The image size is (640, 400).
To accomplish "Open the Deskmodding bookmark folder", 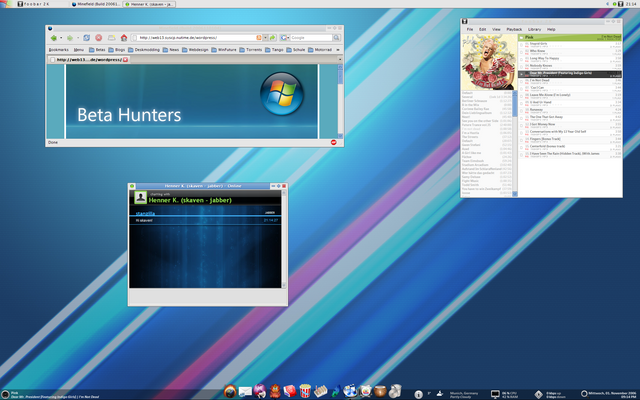I will coord(144,50).
